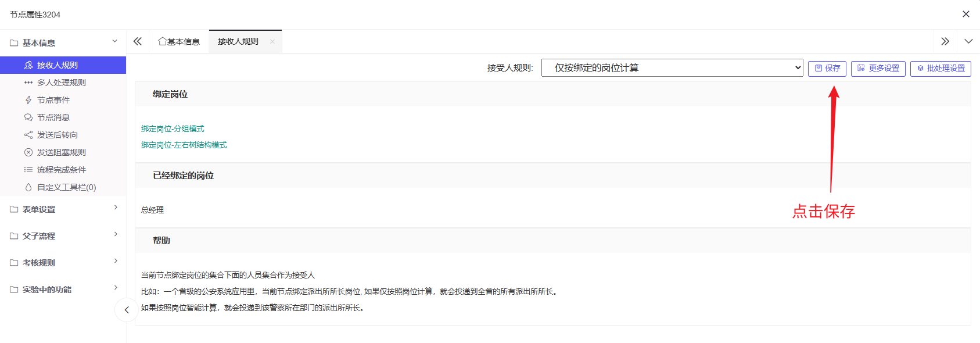Click the double-right arrow tab scroll icon
The image size is (980, 343).
point(945,41)
